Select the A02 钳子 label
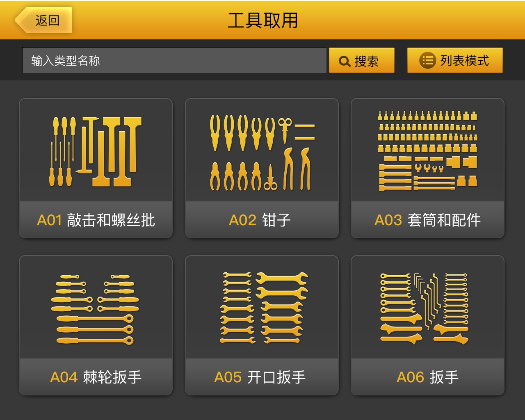 260,220
